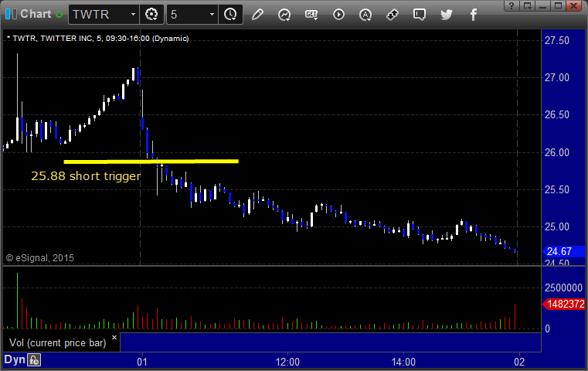Open the studies chart icon
The height and width of the screenshot is (371, 588).
click(284, 15)
